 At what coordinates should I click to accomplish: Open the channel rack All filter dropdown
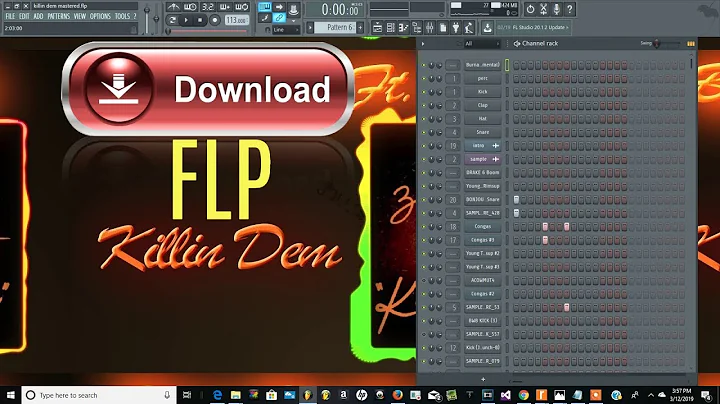click(x=481, y=44)
